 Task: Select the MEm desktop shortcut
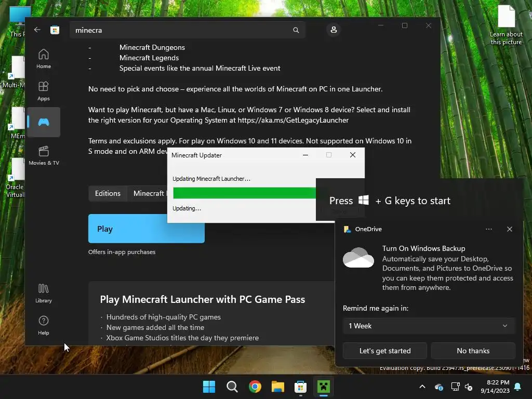point(17,123)
